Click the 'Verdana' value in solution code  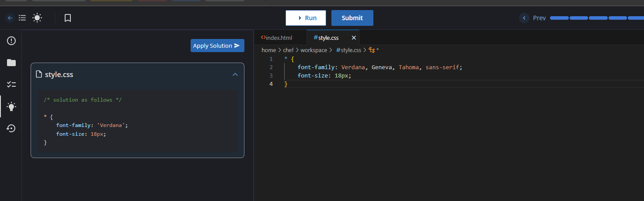[111, 125]
